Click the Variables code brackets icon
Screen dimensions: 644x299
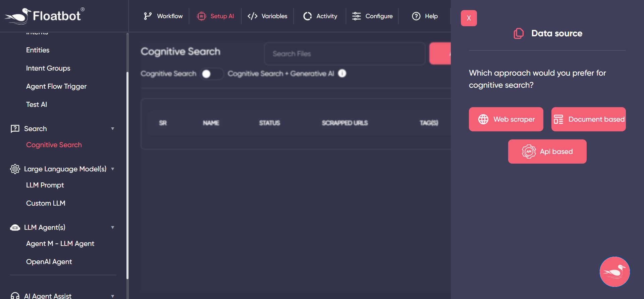(253, 16)
